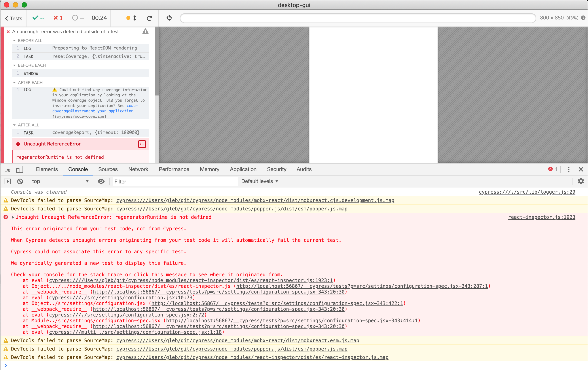Open the react-inspector.js:1923 source link
The image size is (588, 370).
tap(541, 217)
